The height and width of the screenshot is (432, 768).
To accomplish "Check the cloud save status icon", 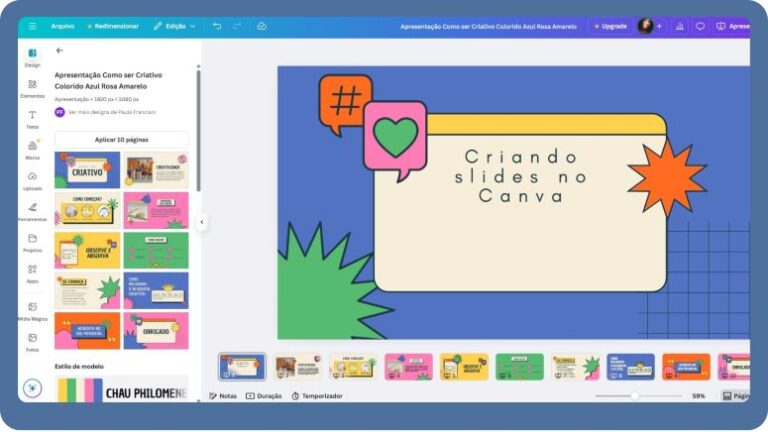I will click(x=262, y=26).
